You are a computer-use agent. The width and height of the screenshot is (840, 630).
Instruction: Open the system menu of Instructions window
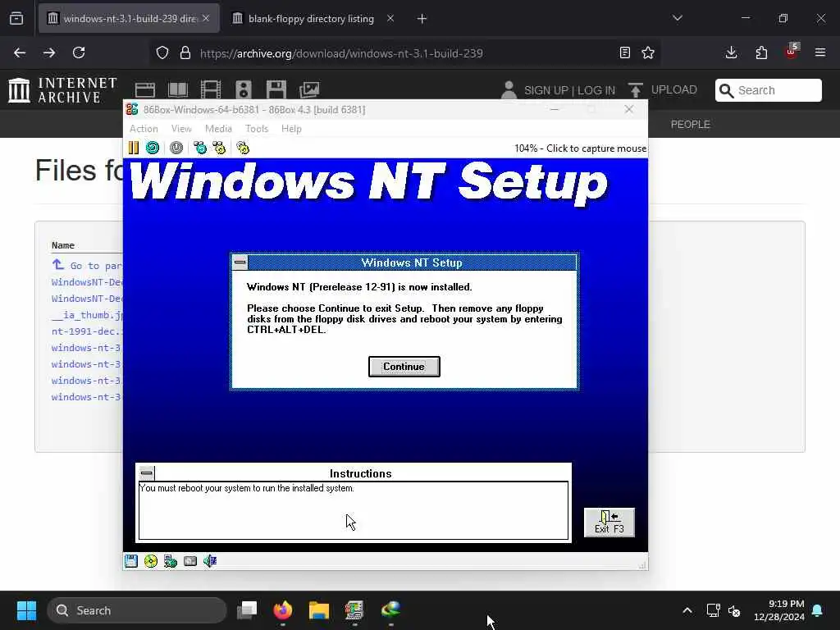[x=146, y=473]
